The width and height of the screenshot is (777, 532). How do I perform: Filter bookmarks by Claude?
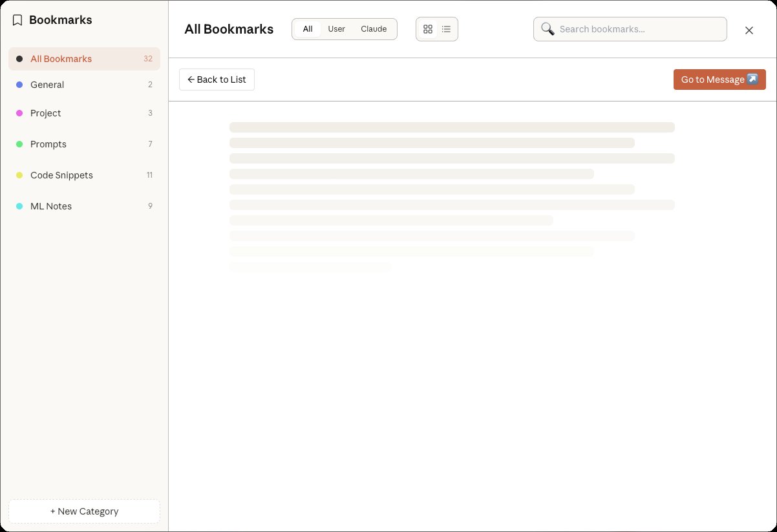(x=374, y=29)
